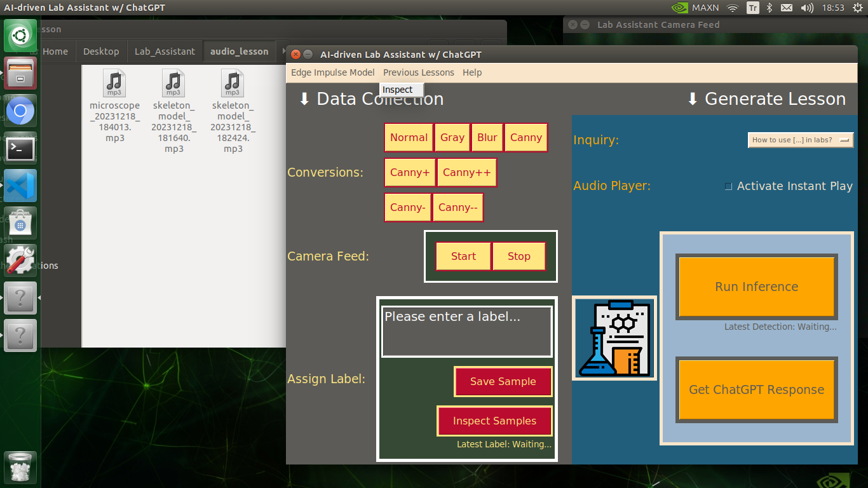The height and width of the screenshot is (488, 868).
Task: Click Get ChatGPT Response button
Action: pyautogui.click(x=756, y=390)
